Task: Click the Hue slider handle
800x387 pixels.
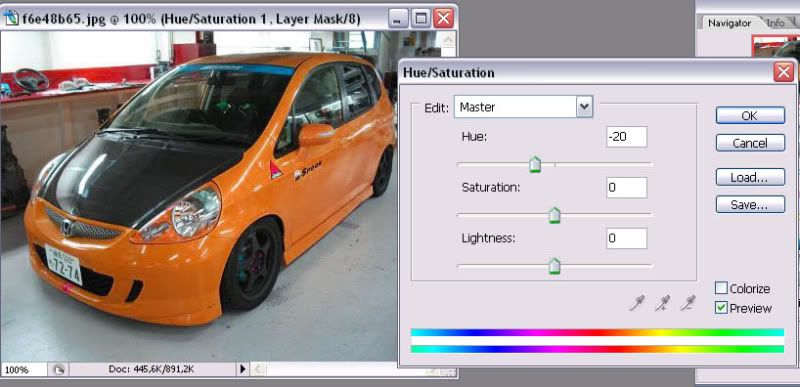Action: [535, 164]
